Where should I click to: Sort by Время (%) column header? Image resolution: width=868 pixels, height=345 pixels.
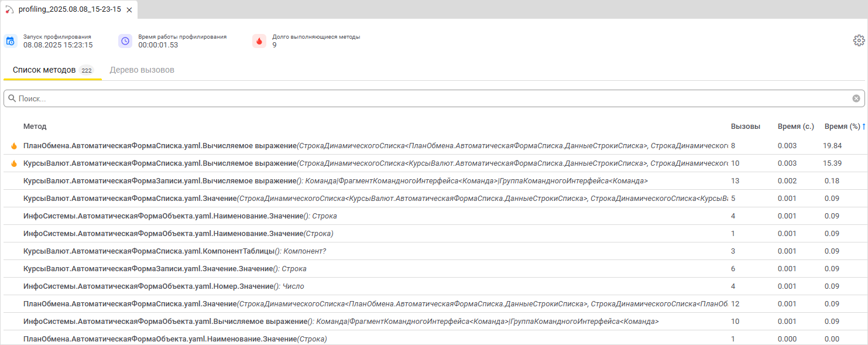click(x=842, y=126)
